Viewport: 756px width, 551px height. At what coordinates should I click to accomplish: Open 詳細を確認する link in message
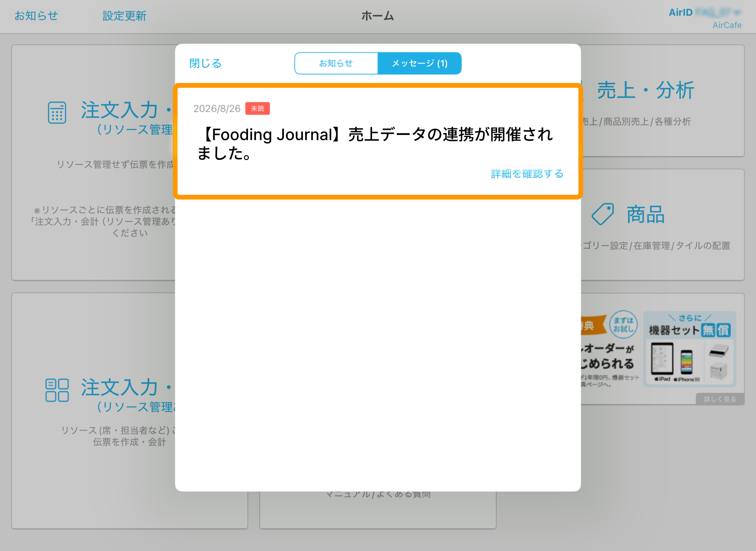point(527,174)
